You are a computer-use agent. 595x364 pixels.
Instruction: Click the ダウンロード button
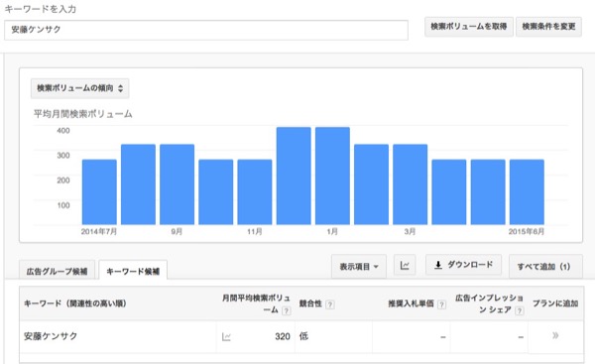[x=463, y=265]
